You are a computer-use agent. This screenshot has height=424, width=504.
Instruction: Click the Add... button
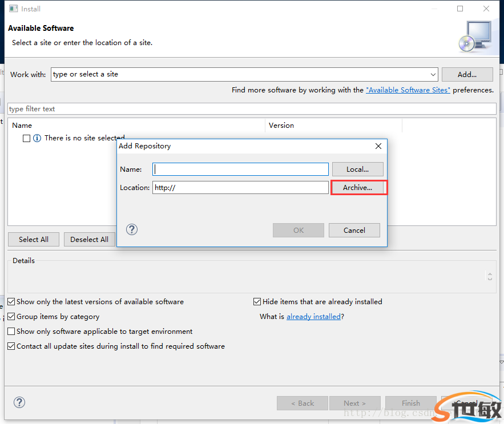467,75
